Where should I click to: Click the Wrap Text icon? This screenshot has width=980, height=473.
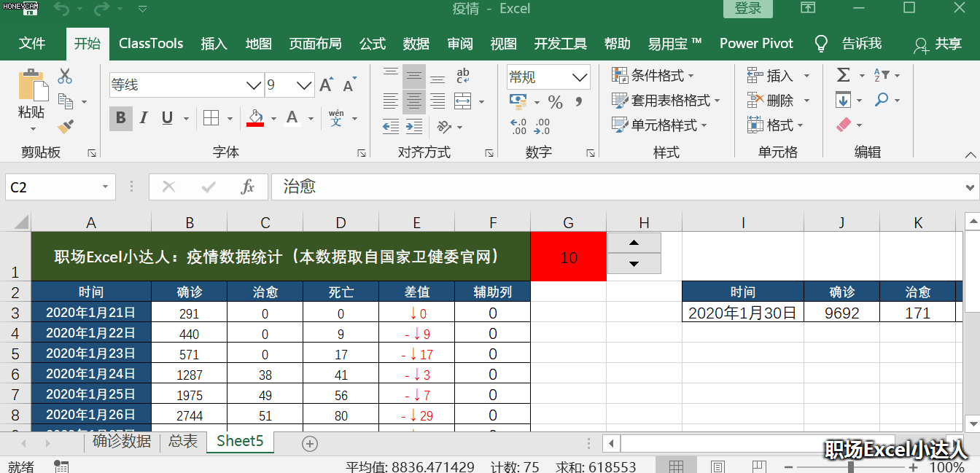pos(463,76)
